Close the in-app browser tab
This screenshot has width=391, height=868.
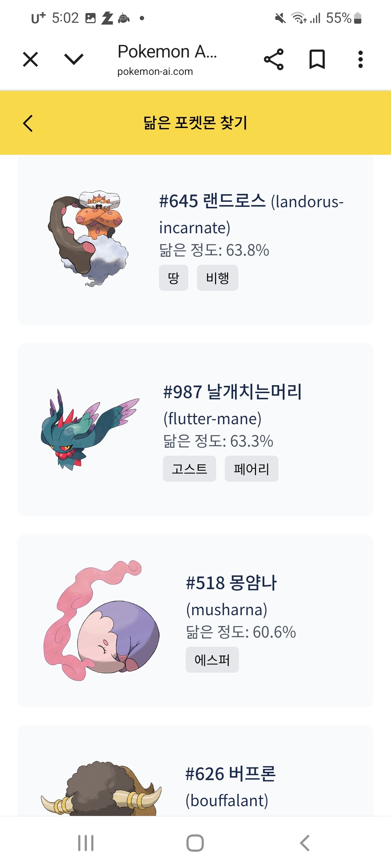[30, 59]
